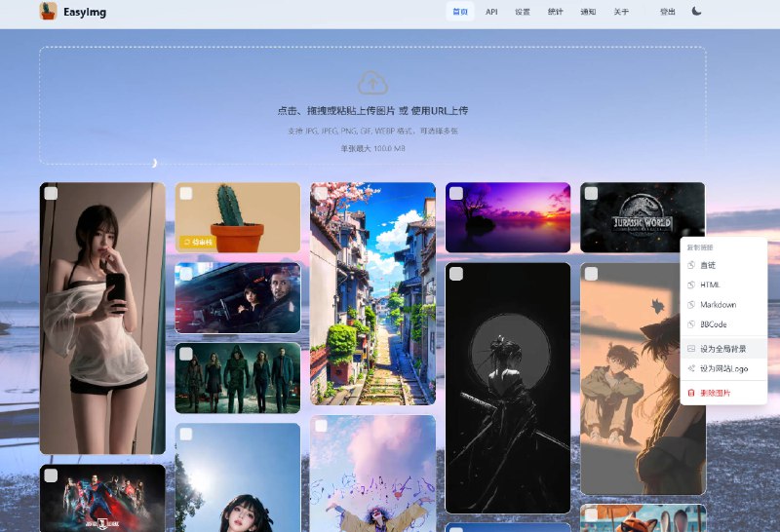Click the icon beside 设为网站Logo
The width and height of the screenshot is (780, 532).
pos(691,368)
